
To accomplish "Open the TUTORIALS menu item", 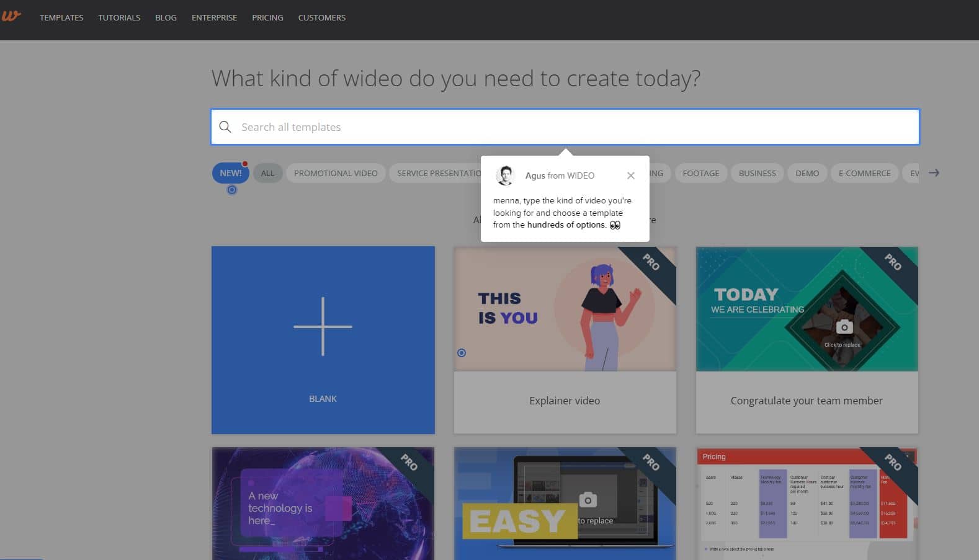I will click(x=119, y=17).
